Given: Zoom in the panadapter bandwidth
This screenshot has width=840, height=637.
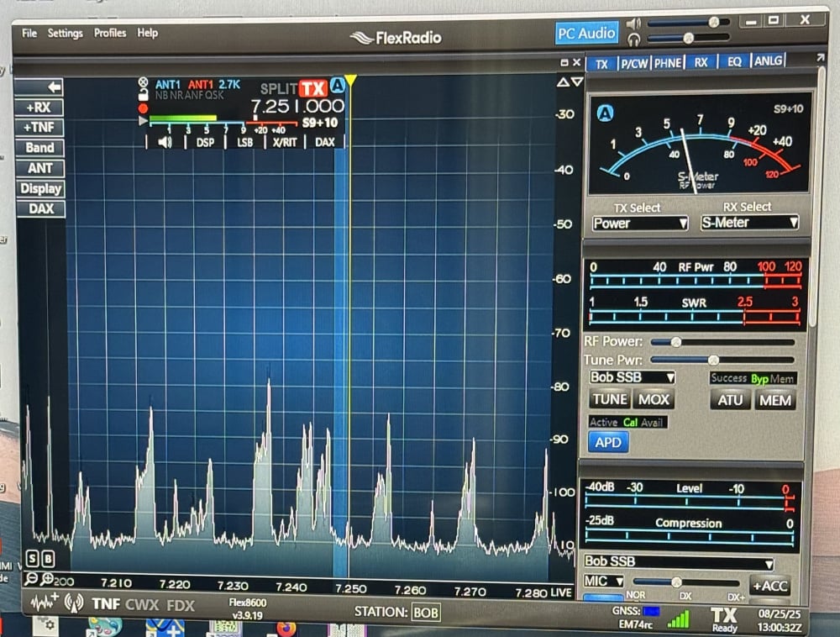Looking at the screenshot, I should pos(47,578).
